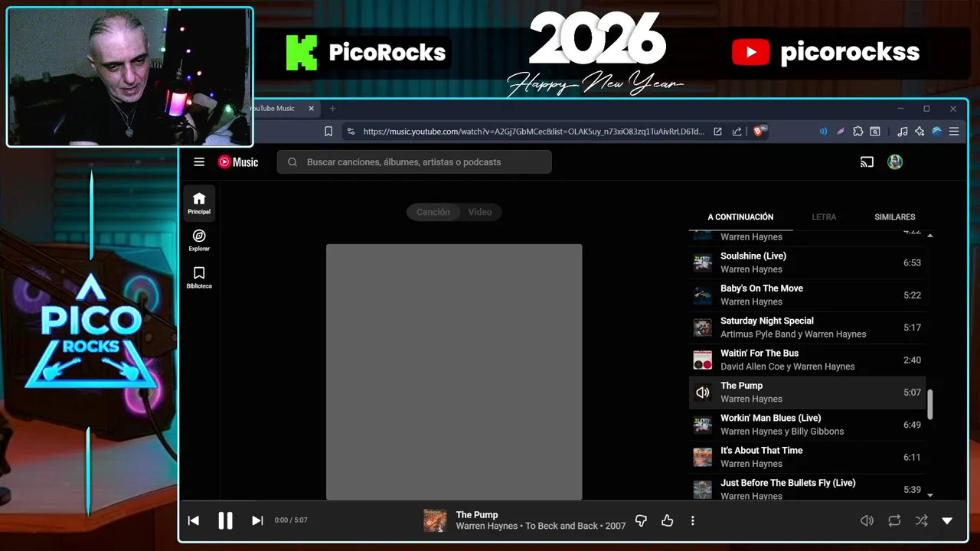The height and width of the screenshot is (551, 980).
Task: Pause the current song
Action: (225, 520)
